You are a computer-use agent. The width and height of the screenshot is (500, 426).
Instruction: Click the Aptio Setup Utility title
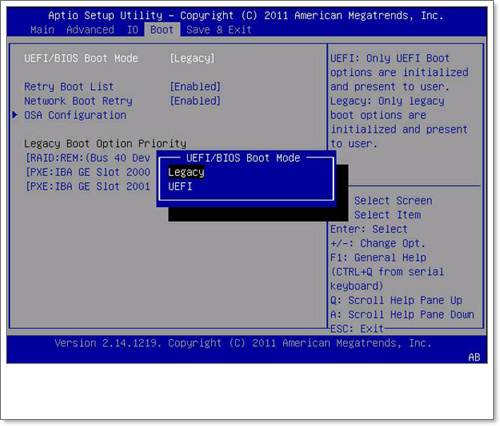[x=246, y=15]
